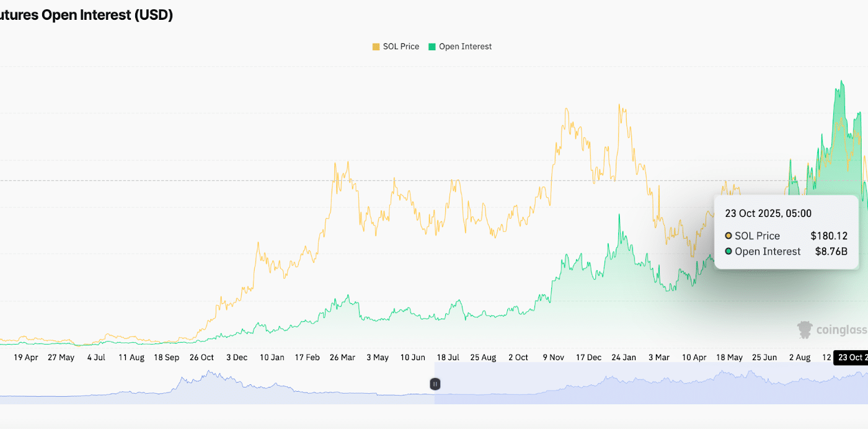868x429 pixels.
Task: Click the Futures Open Interest (USD) title
Action: pyautogui.click(x=86, y=16)
